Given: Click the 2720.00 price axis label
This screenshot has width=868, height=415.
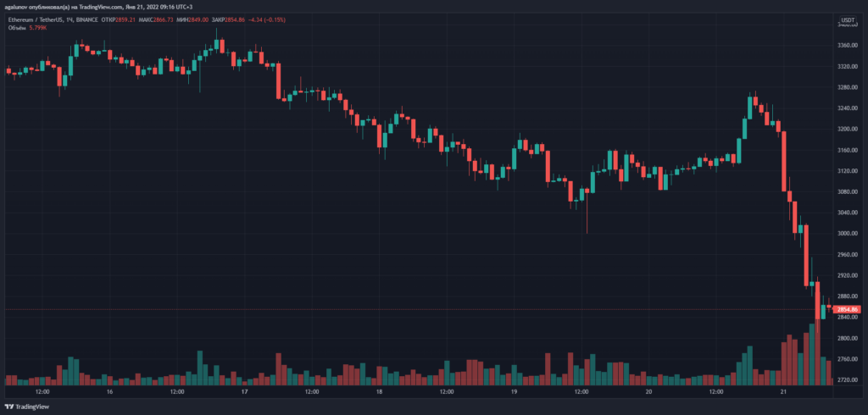Looking at the screenshot, I should tap(848, 380).
